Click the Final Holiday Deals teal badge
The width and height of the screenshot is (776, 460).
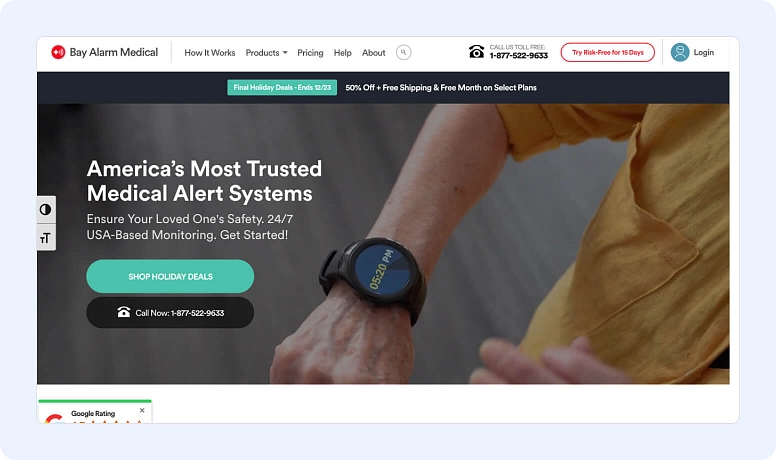282,87
